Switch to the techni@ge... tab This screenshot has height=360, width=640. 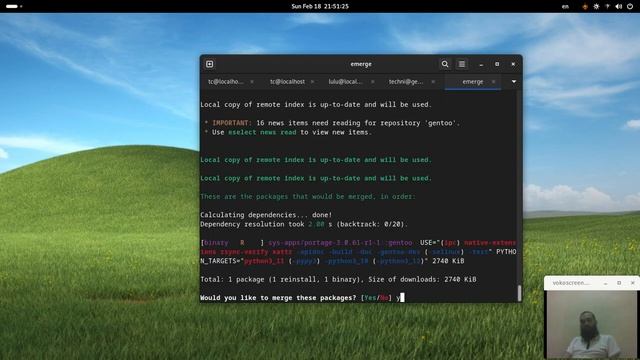tap(406, 82)
